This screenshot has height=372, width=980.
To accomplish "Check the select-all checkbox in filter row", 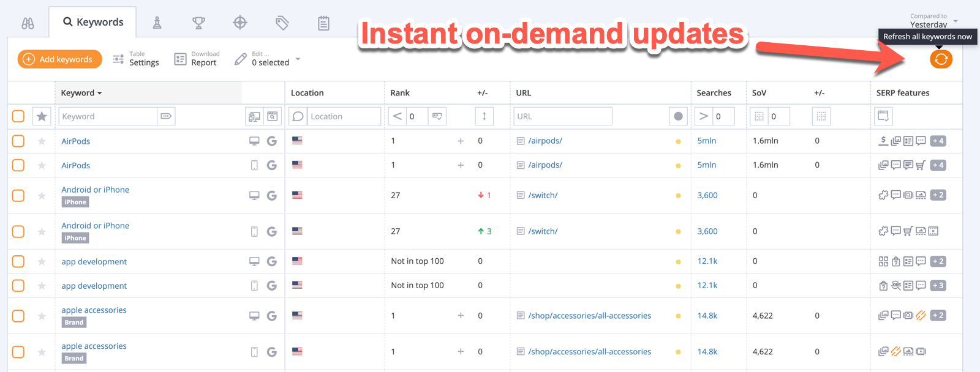I will click(18, 116).
